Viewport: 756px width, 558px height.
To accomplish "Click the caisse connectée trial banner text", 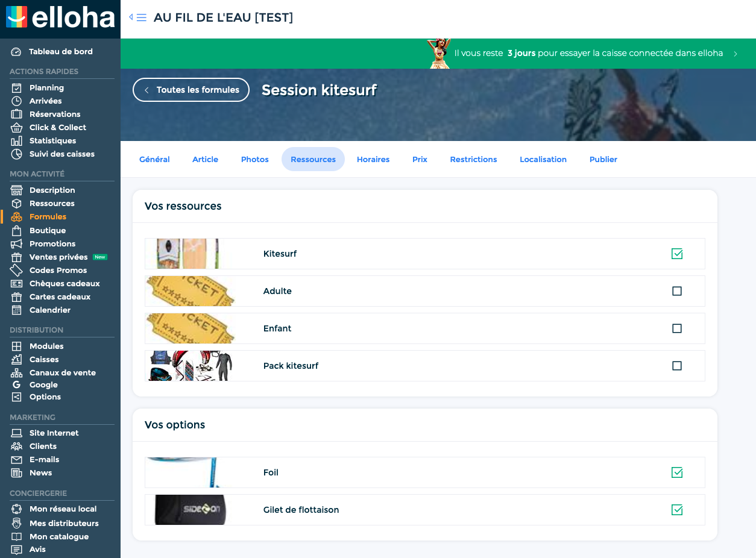I will [x=588, y=53].
